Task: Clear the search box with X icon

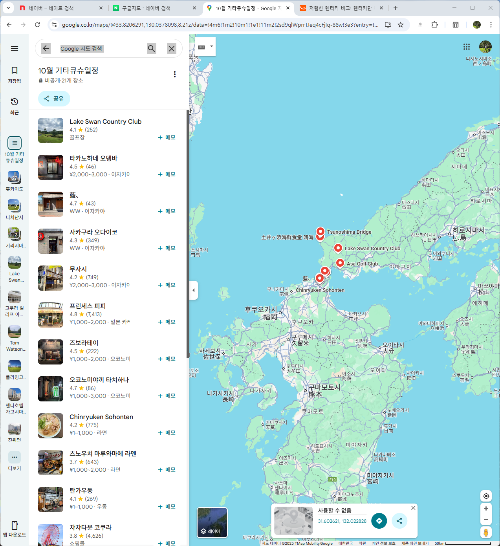Action: coord(171,48)
